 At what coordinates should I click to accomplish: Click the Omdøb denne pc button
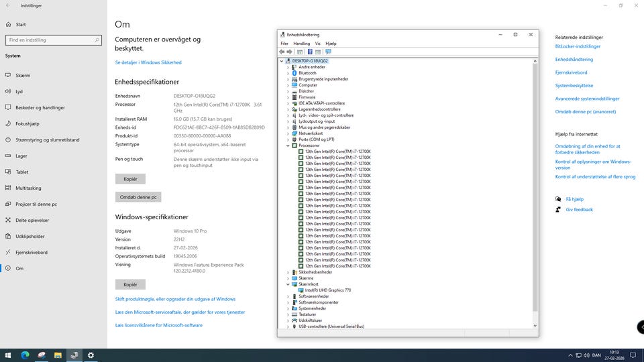coord(138,197)
